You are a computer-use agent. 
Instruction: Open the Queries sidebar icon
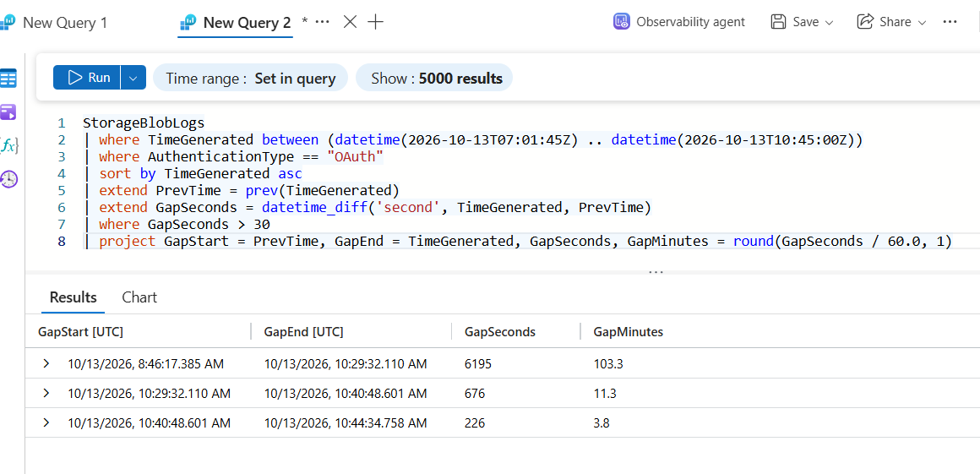(x=8, y=112)
